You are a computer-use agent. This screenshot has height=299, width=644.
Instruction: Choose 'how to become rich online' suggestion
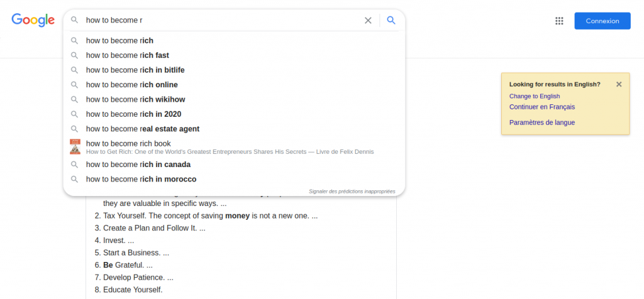(234, 85)
